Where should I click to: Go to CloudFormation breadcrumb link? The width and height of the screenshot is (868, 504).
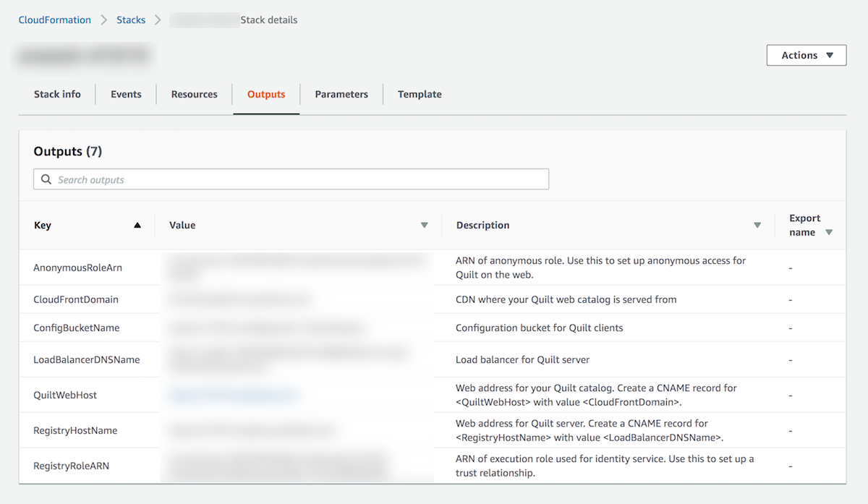55,20
